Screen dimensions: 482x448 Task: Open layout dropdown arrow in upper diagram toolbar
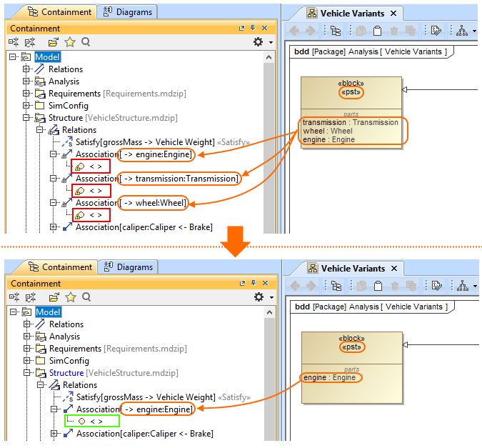point(474,31)
